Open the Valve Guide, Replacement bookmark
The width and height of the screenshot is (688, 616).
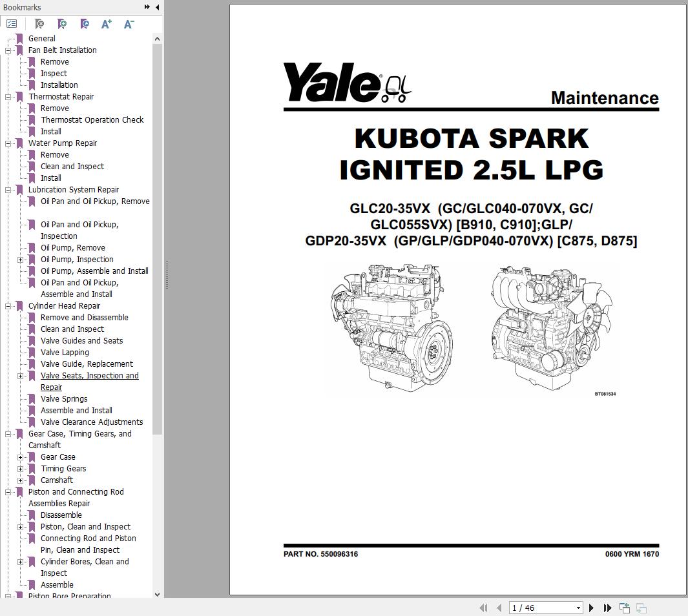pyautogui.click(x=87, y=364)
